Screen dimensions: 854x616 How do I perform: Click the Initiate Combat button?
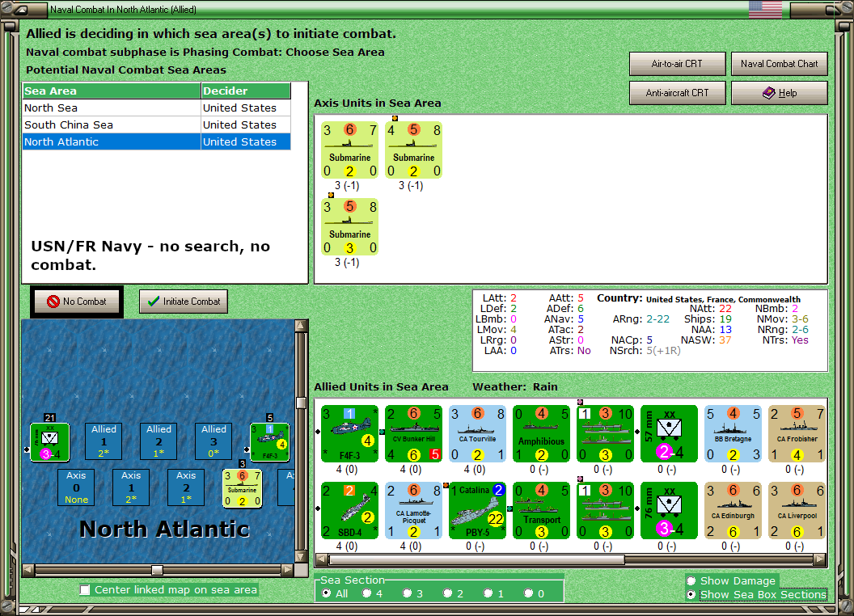coord(184,302)
